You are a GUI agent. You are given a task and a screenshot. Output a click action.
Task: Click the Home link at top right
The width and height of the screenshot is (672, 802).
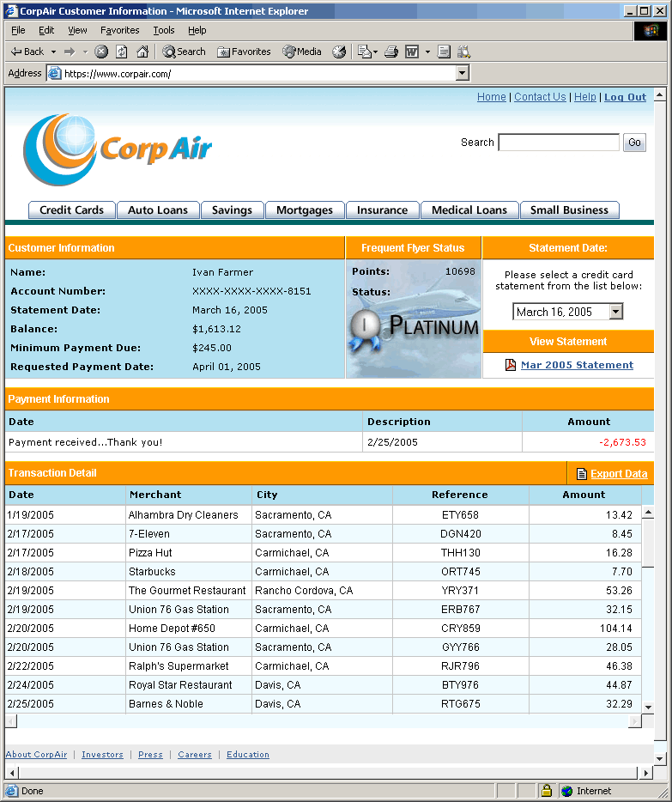point(491,97)
